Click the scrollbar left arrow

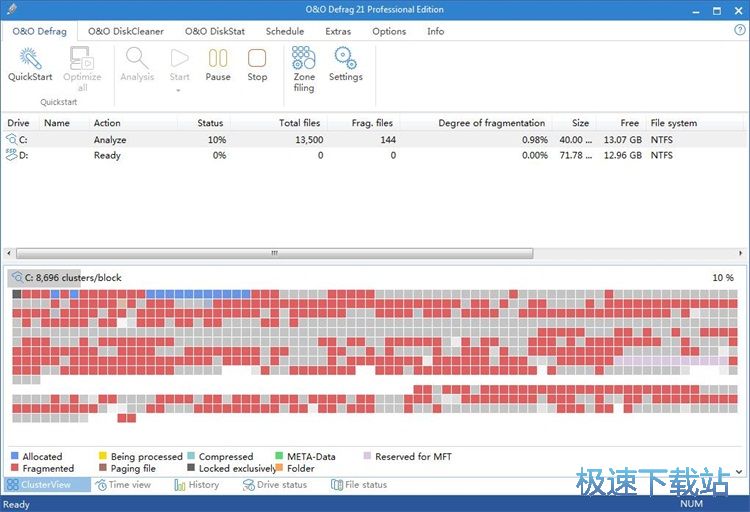click(9, 253)
